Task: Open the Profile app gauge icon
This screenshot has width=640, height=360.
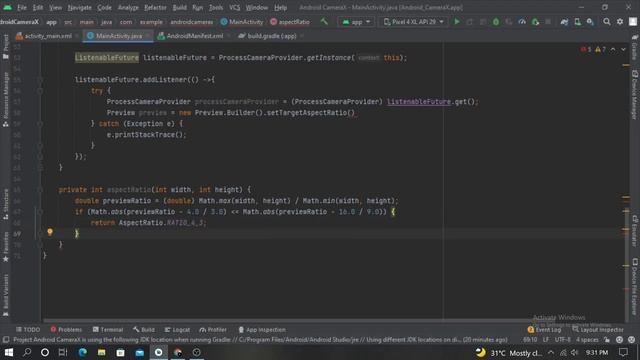Action: pyautogui.click(x=522, y=22)
